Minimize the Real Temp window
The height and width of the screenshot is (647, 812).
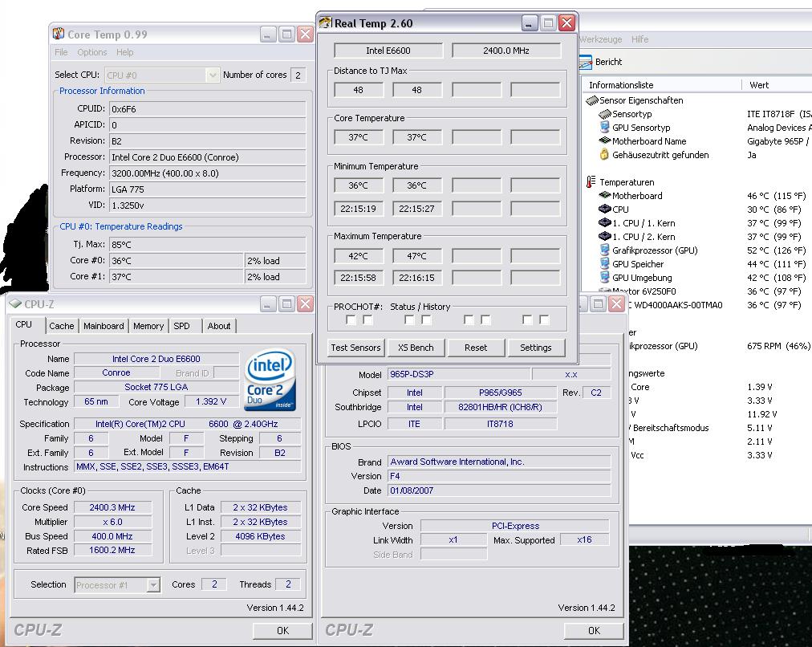click(530, 22)
